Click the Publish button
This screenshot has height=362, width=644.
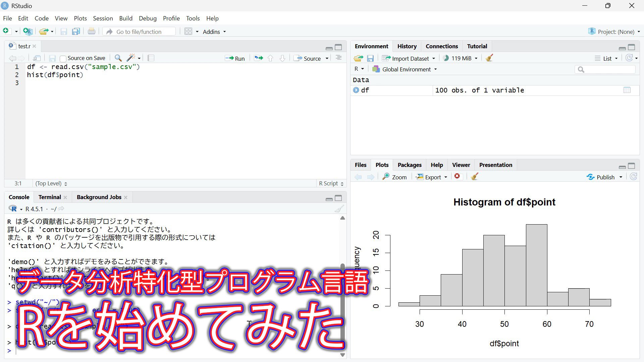[601, 177]
